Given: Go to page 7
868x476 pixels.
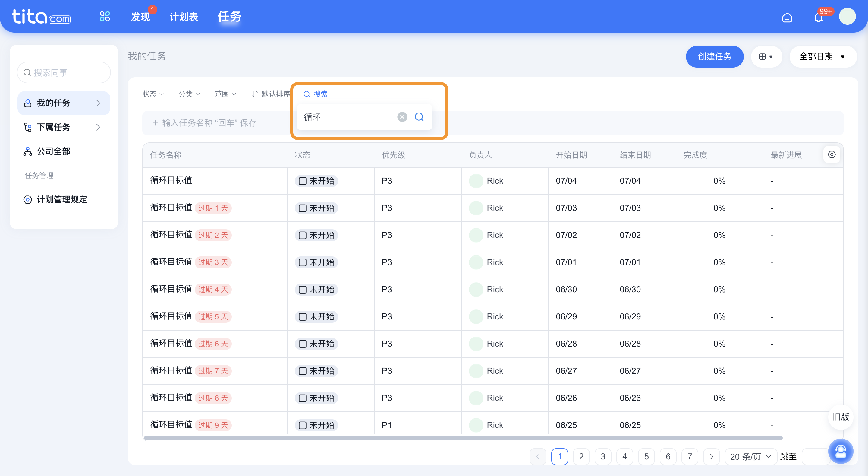Looking at the screenshot, I should click(x=690, y=456).
